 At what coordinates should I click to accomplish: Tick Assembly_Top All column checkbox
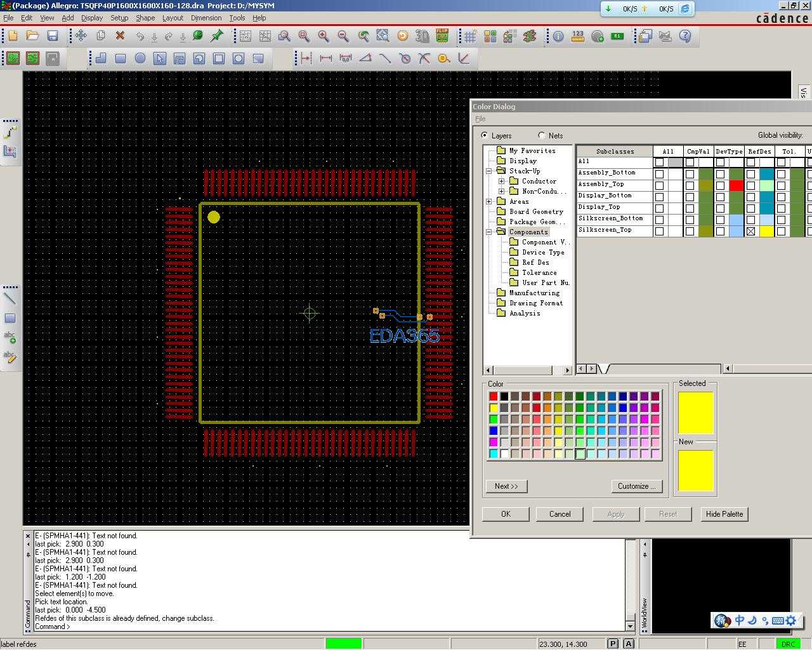click(x=660, y=185)
